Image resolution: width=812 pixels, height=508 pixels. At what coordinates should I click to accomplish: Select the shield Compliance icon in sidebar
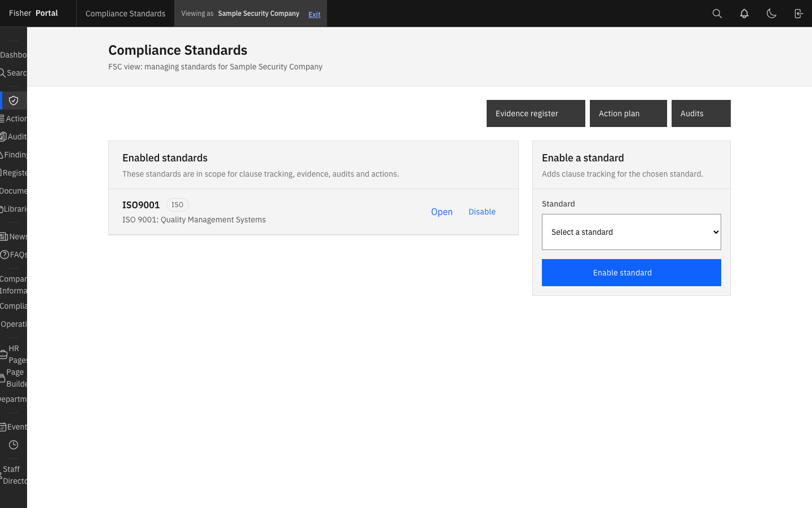click(x=12, y=100)
